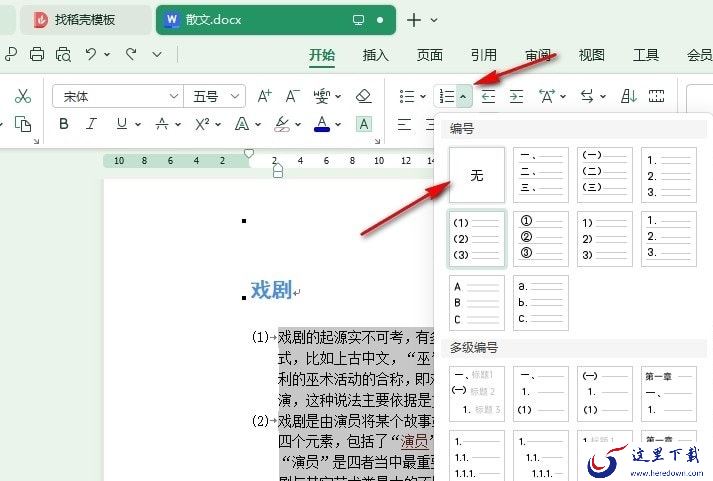713x481 pixels.
Task: Click the phonetic guide 'wén' icon
Action: pyautogui.click(x=322, y=96)
